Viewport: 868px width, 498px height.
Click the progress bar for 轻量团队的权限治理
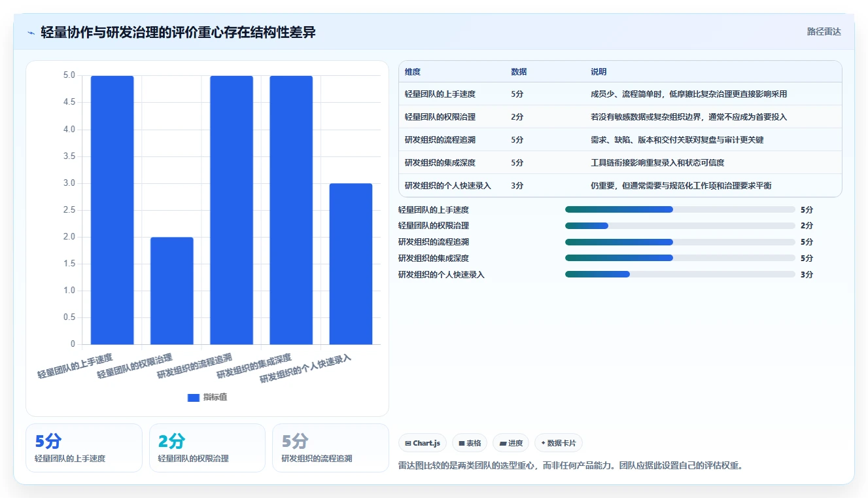(680, 226)
